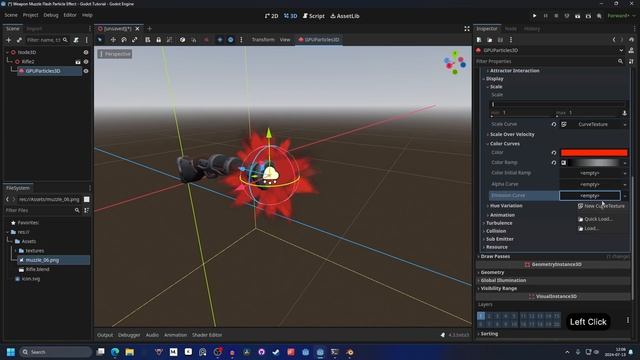Image resolution: width=640 pixels, height=360 pixels.
Task: Expand the Geometry section
Action: pos(492,272)
